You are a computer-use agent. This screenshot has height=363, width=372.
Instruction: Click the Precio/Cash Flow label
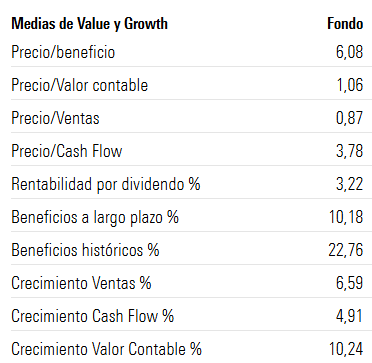[67, 151]
